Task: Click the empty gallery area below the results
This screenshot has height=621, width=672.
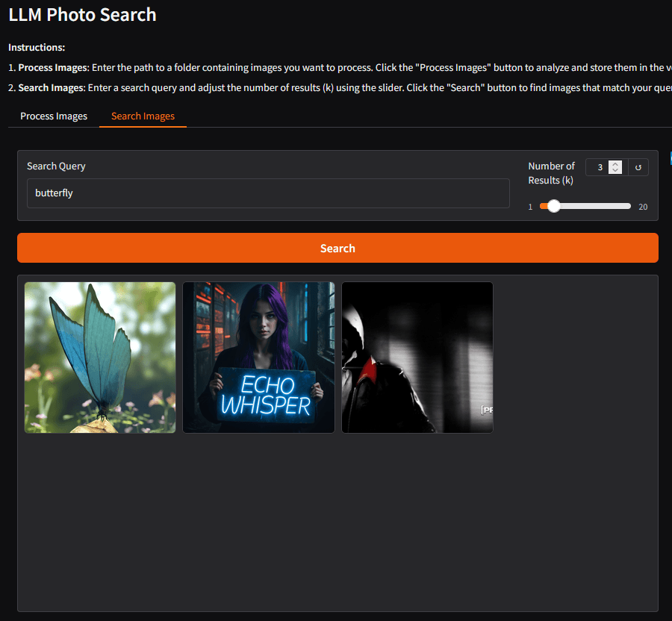Action: click(336, 522)
